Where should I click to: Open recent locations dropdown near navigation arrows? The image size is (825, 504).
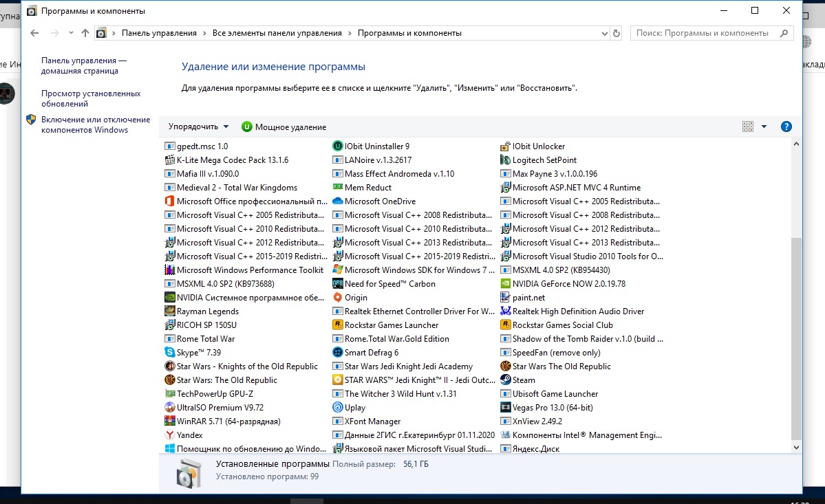click(x=71, y=33)
